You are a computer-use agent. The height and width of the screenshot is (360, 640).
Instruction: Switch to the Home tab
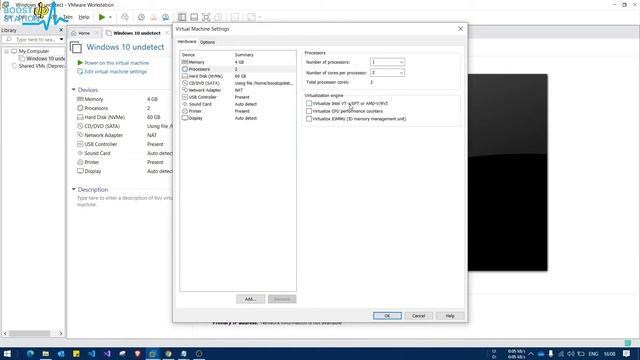84,33
